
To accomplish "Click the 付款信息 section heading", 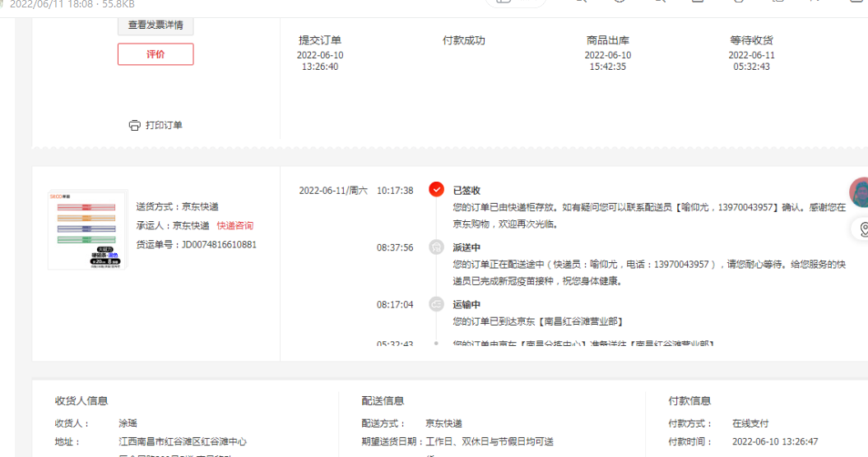I will 689,400.
